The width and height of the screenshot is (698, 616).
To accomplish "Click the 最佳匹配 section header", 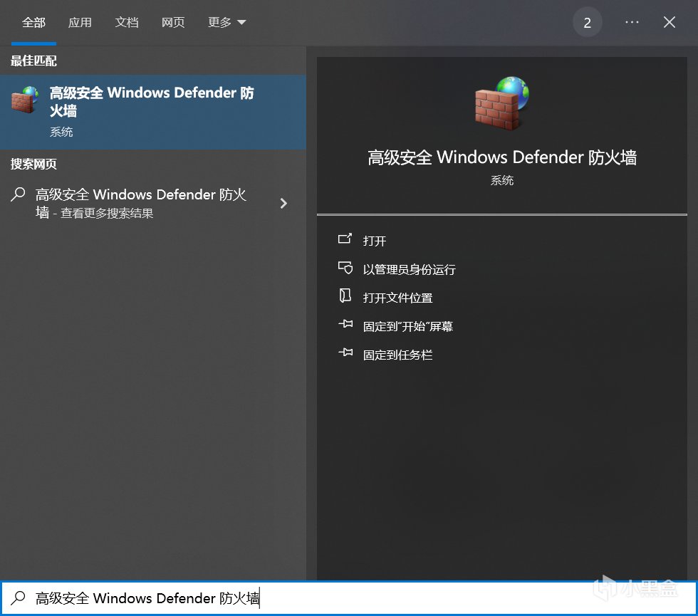I will coord(34,61).
